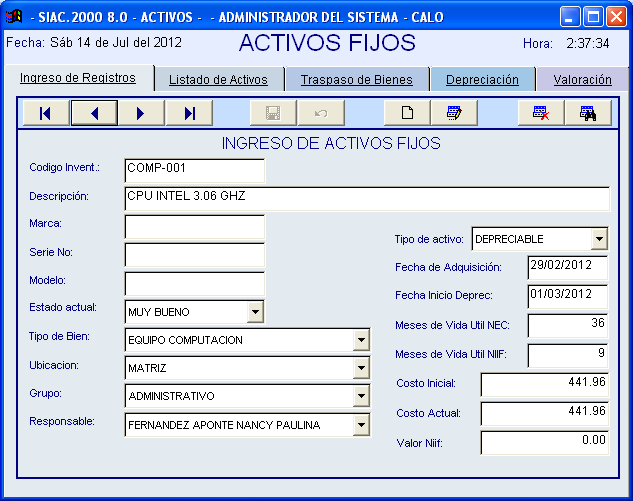633x501 pixels.
Task: Jump to the last record
Action: [189, 113]
